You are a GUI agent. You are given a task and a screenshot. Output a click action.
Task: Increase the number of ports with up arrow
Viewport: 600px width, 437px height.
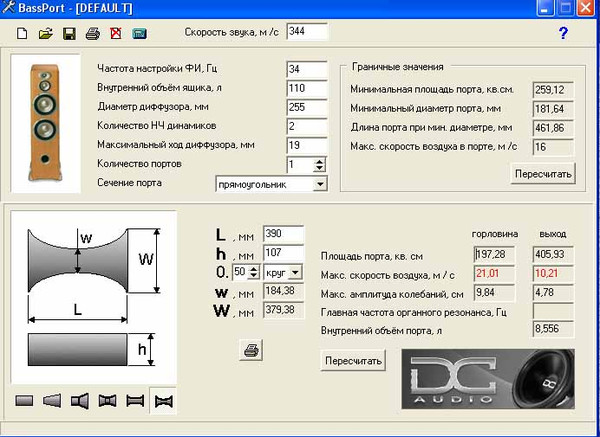click(319, 161)
